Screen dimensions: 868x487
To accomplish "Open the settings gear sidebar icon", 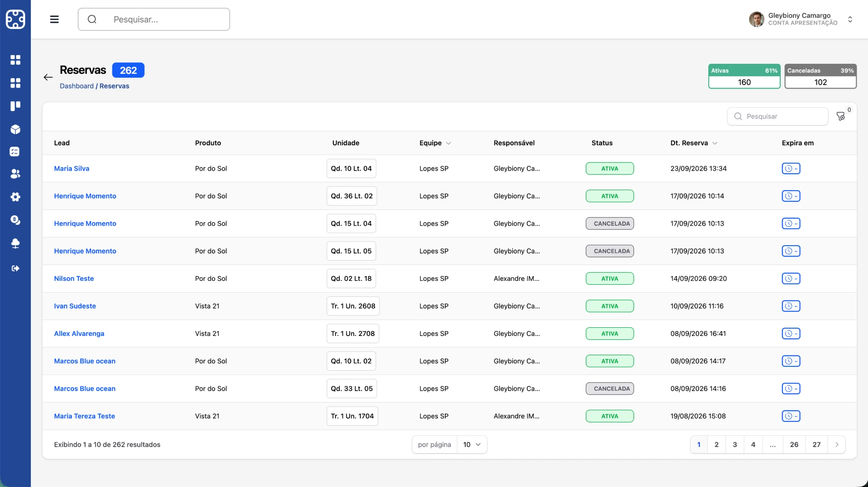I will (15, 197).
